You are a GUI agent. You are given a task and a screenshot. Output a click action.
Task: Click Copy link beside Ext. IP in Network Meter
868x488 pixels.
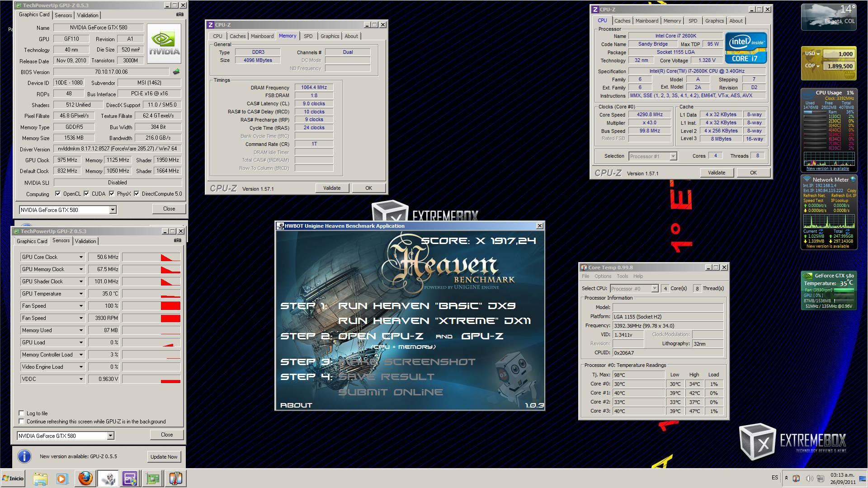tap(851, 191)
